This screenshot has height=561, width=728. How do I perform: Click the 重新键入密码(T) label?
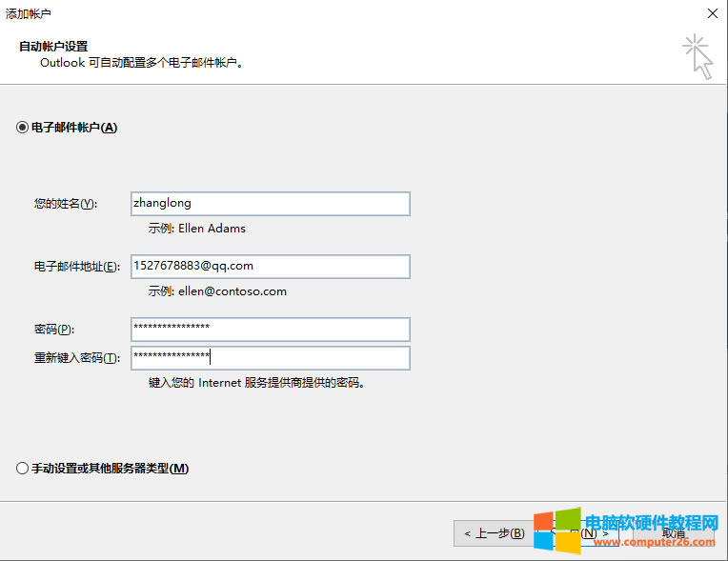pyautogui.click(x=77, y=358)
